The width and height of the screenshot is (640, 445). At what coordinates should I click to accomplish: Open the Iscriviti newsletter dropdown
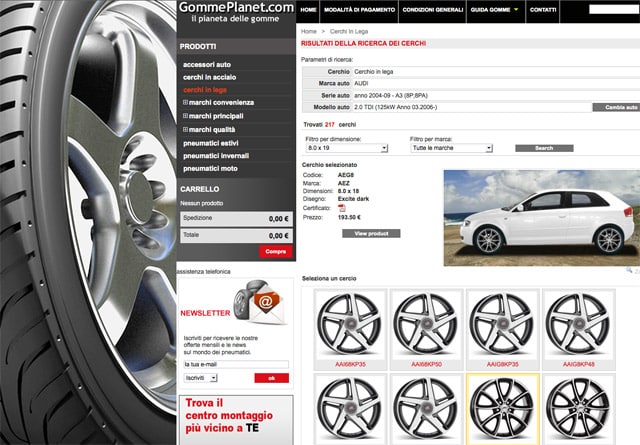(200, 378)
